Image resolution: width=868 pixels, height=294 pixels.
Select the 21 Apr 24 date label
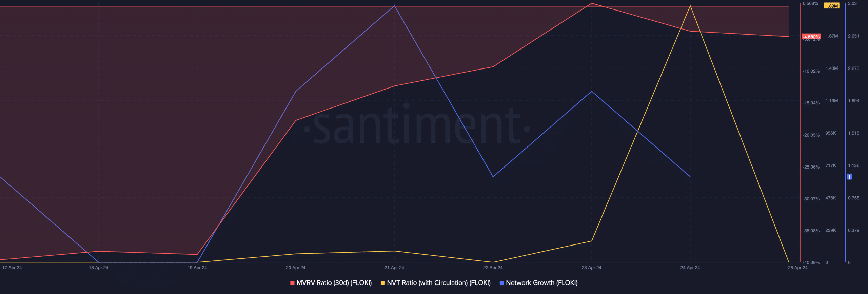(x=394, y=268)
